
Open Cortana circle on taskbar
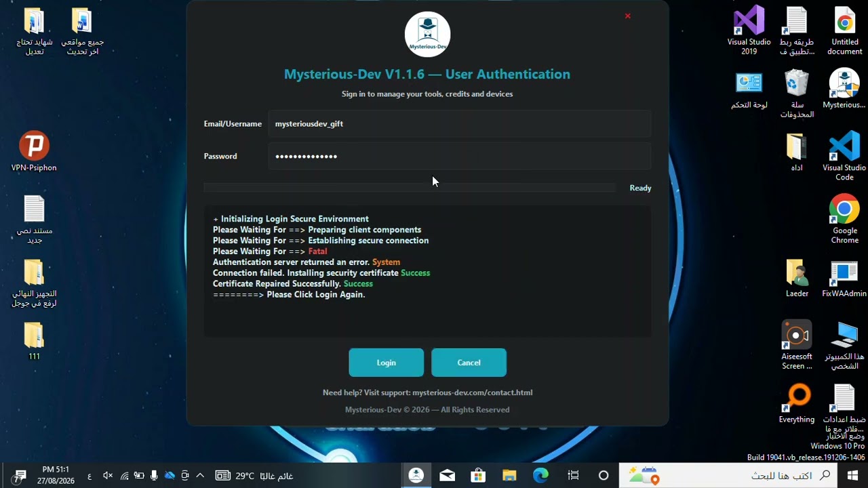pos(604,476)
